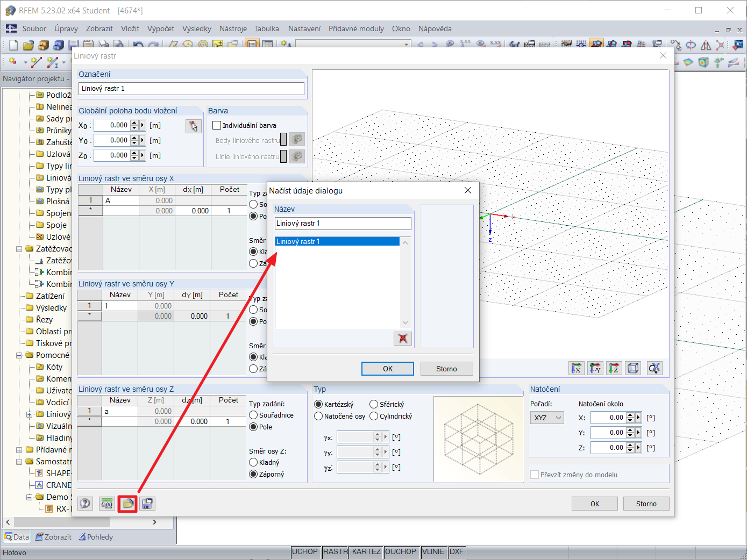
Task: Select the Cylindrický grid type
Action: pos(374,416)
